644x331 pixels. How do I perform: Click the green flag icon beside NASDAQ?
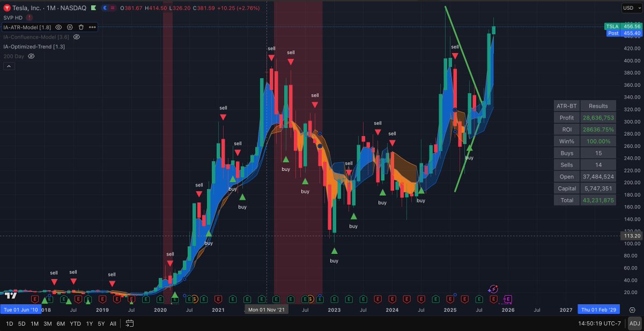click(93, 8)
